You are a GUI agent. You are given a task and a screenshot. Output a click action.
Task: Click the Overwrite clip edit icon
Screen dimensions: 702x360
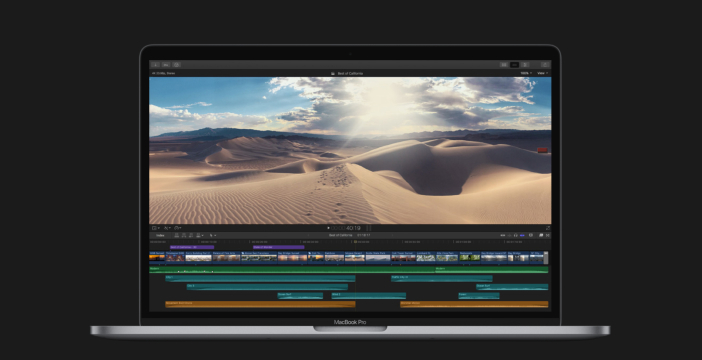pos(198,235)
